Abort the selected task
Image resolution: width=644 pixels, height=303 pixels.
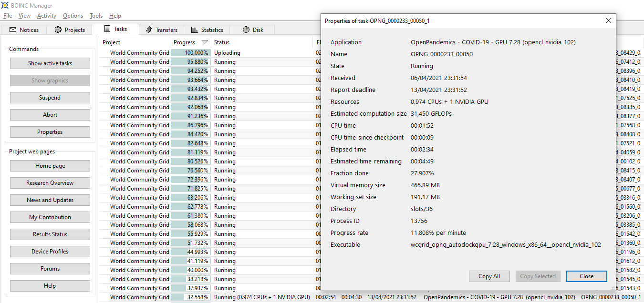(50, 115)
